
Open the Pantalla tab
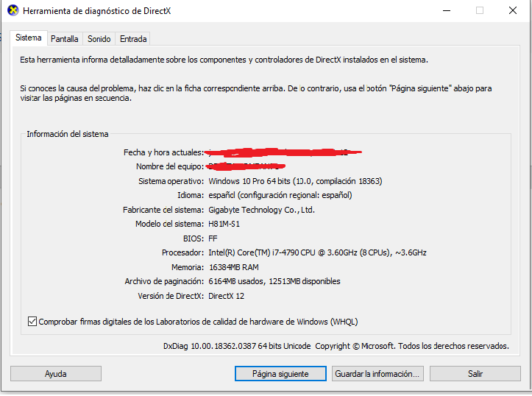(65, 39)
